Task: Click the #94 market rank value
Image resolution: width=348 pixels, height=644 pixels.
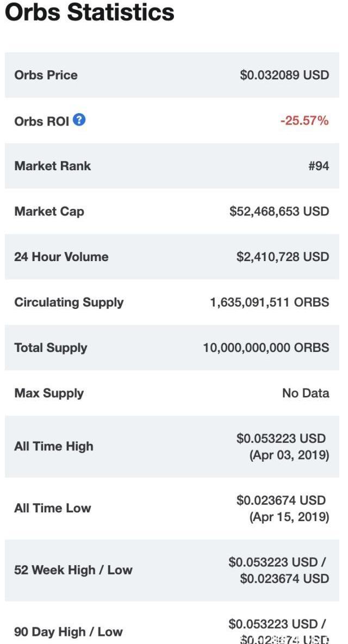Action: pyautogui.click(x=319, y=166)
